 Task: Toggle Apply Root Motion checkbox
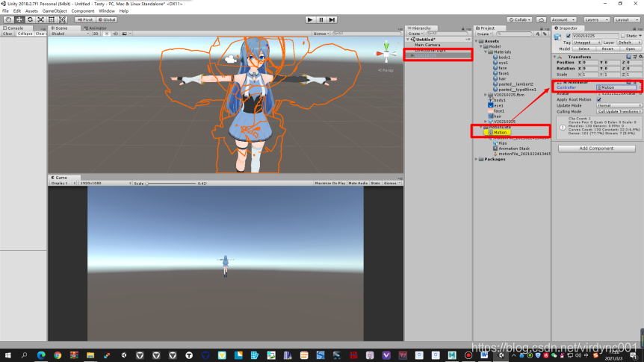(599, 100)
